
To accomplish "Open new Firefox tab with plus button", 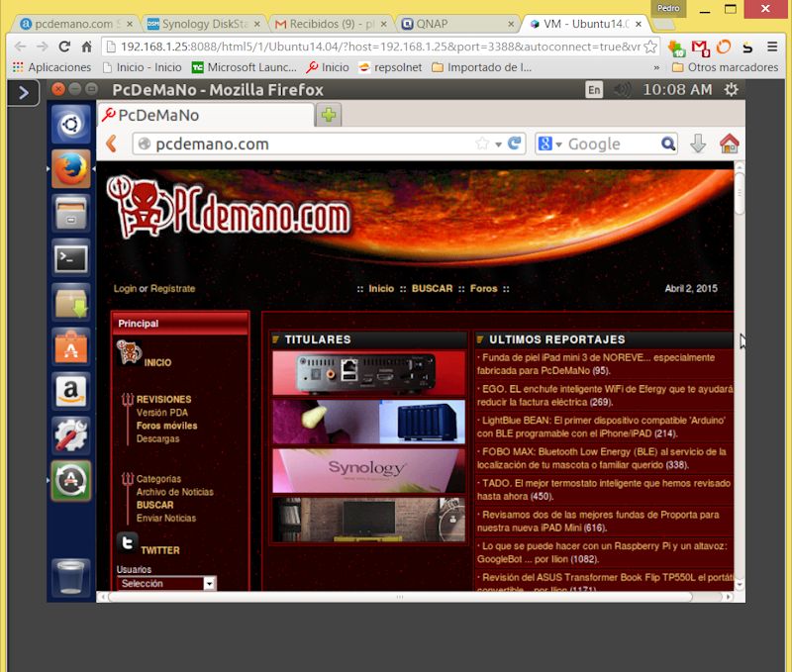I will pyautogui.click(x=329, y=115).
